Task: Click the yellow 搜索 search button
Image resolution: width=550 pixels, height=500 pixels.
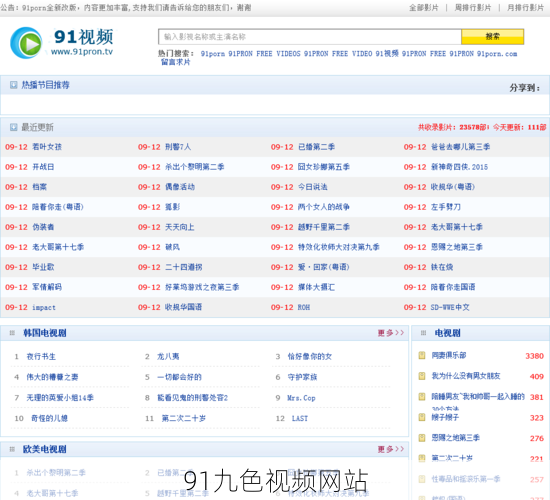Action: (x=492, y=37)
